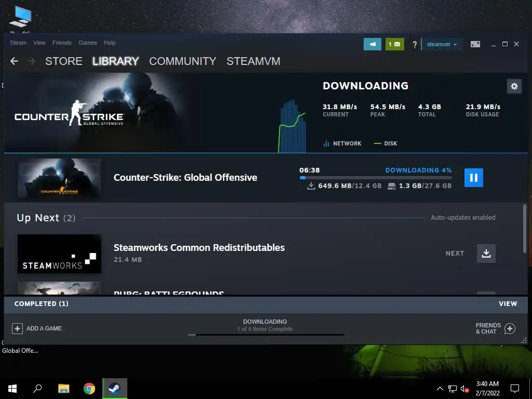The image size is (532, 399).
Task: Open Windows notification center
Action: [x=515, y=389]
